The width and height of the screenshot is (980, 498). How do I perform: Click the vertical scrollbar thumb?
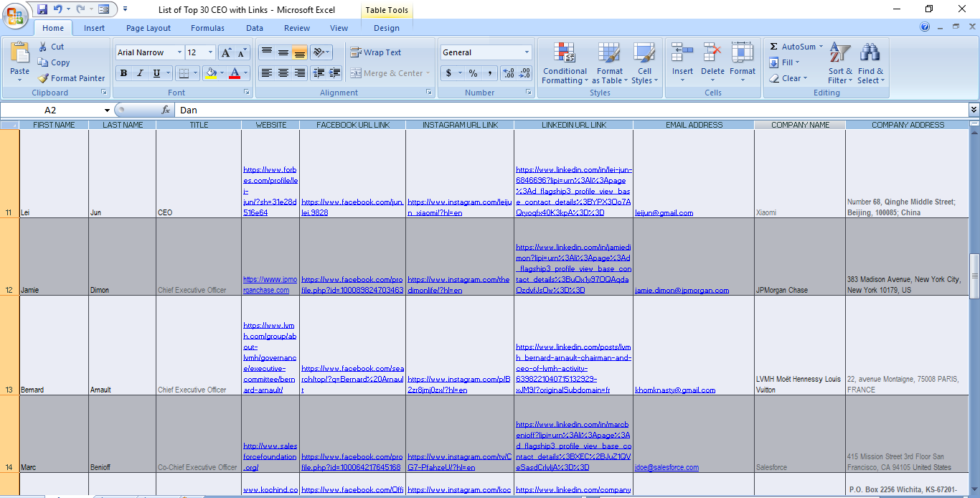[x=974, y=276]
